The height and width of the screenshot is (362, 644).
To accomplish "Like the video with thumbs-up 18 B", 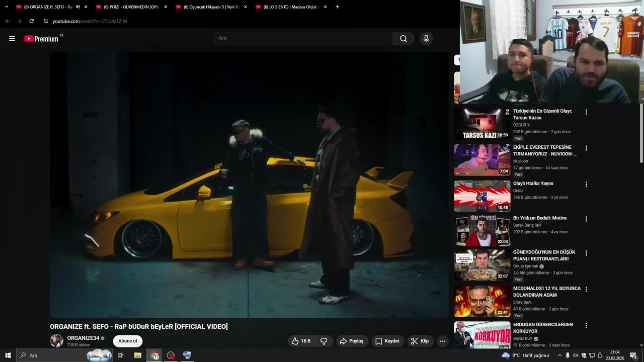I will click(301, 341).
